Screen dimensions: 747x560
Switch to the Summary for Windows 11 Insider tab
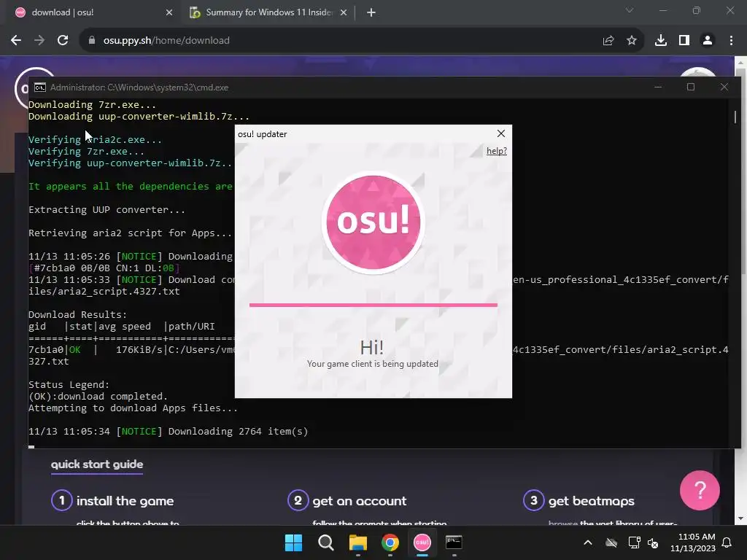coord(268,12)
